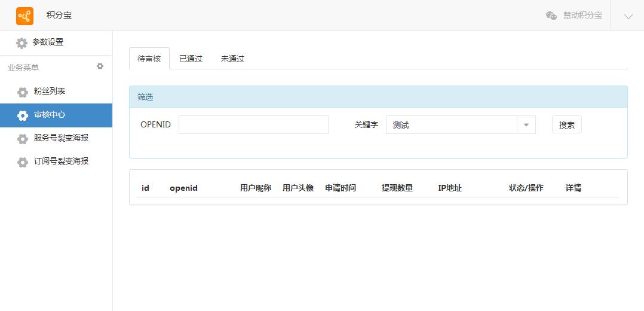
Task: Click the 搜索 button
Action: point(567,124)
